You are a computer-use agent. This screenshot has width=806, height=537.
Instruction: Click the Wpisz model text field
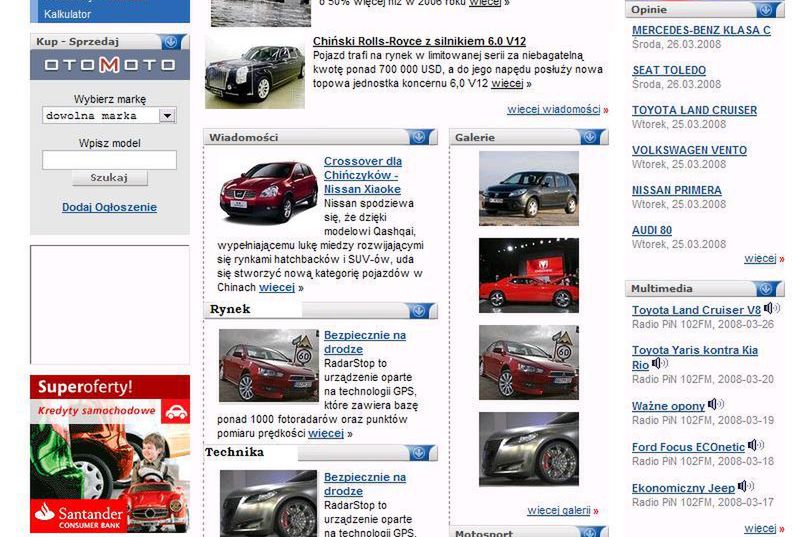[x=109, y=160]
